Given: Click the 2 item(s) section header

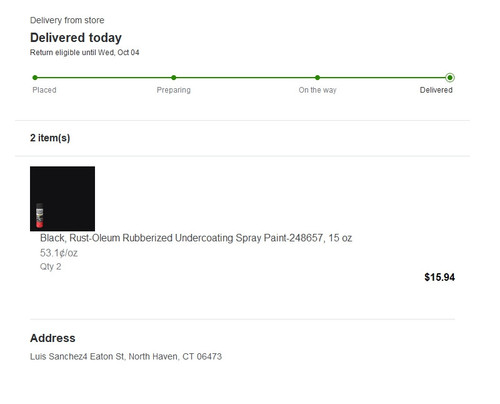Looking at the screenshot, I should pyautogui.click(x=50, y=138).
